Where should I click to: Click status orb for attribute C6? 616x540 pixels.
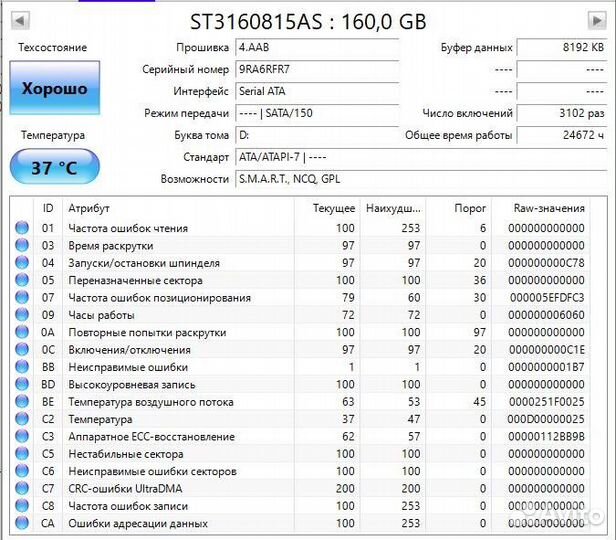[22, 471]
